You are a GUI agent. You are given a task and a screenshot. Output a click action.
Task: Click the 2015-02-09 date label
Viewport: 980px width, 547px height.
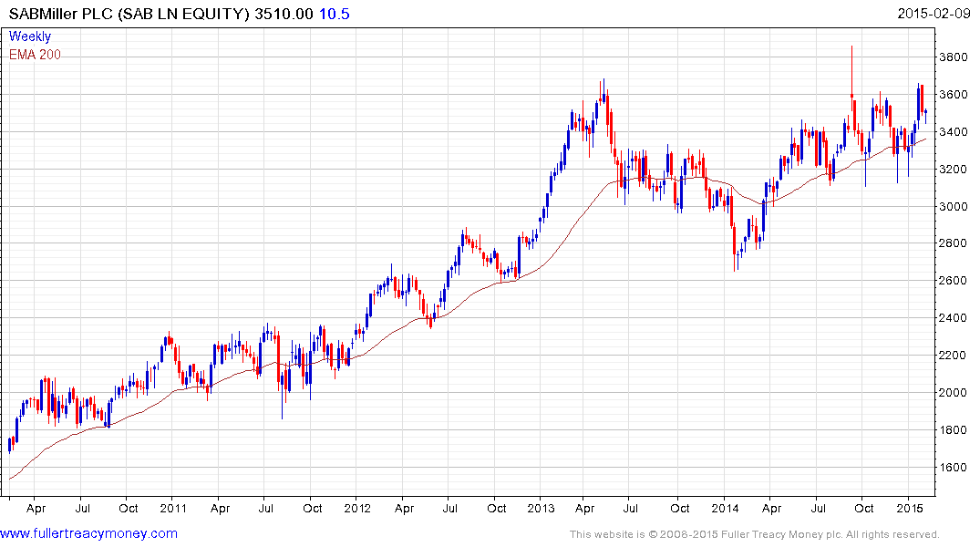(x=934, y=13)
